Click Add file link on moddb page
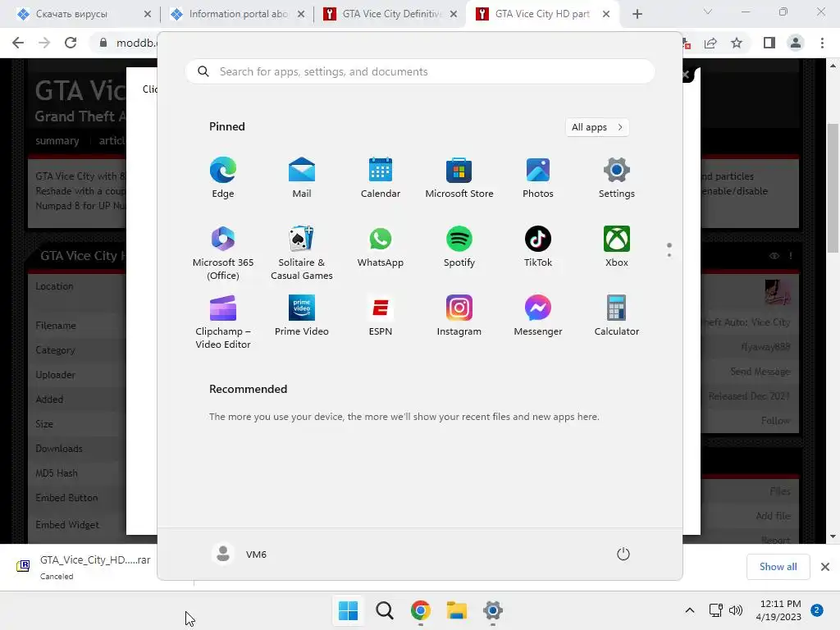 pyautogui.click(x=773, y=516)
